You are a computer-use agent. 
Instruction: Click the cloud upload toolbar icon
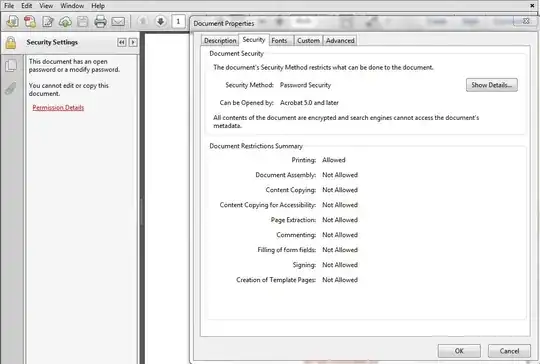pos(65,22)
